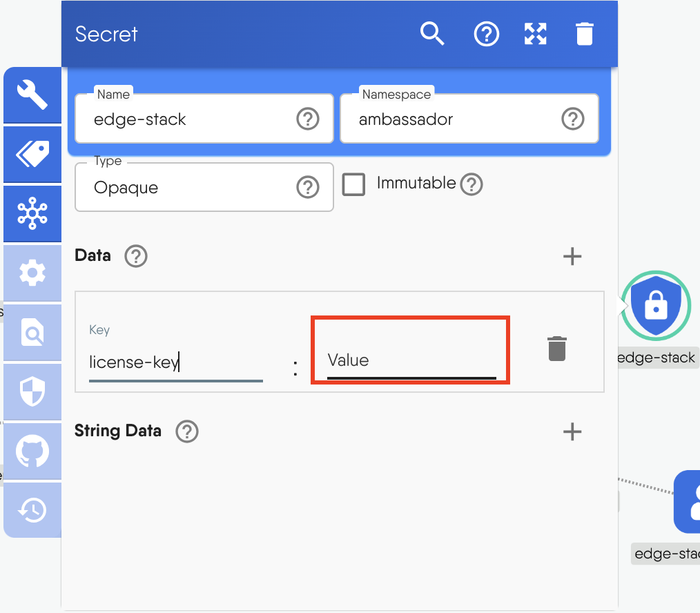700x613 pixels.
Task: Click the Type field showing Opaque
Action: click(193, 188)
